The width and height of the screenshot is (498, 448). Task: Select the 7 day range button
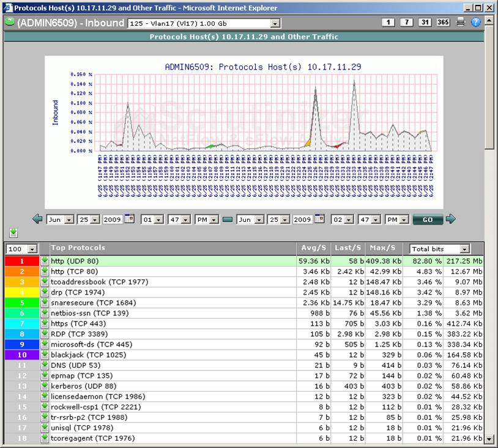[x=406, y=22]
